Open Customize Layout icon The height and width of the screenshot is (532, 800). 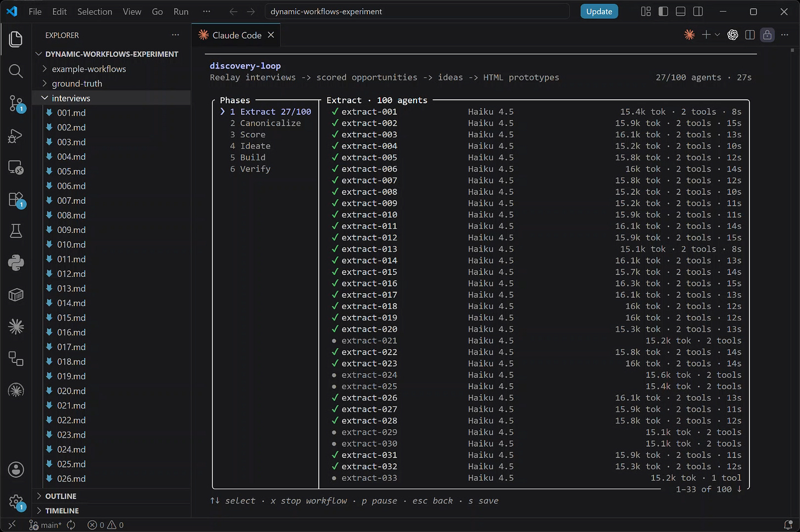(x=646, y=12)
